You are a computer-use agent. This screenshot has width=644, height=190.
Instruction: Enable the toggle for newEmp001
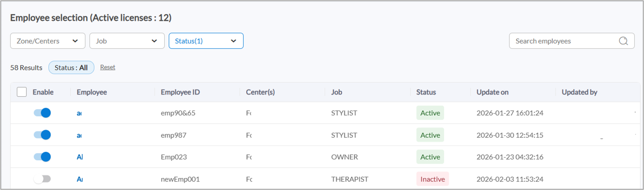tap(42, 179)
